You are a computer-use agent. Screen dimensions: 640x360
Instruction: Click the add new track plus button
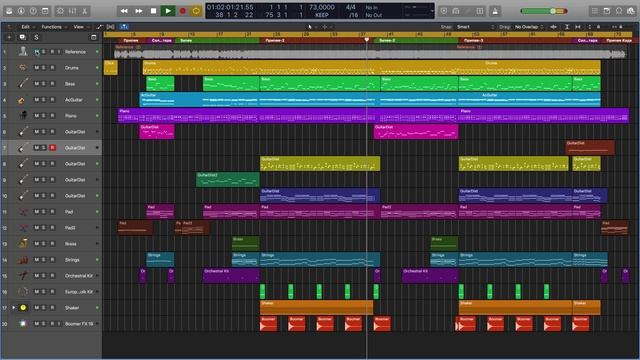(x=9, y=37)
